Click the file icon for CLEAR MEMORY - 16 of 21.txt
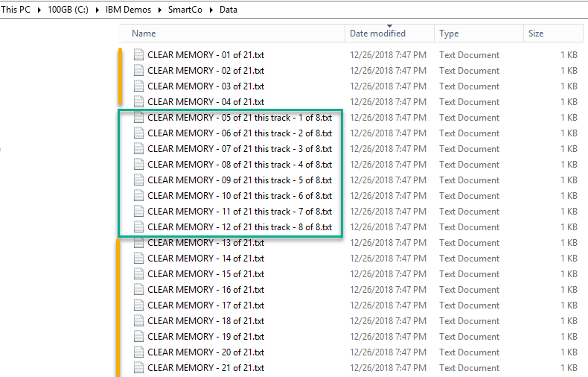The image size is (588, 377). (138, 290)
